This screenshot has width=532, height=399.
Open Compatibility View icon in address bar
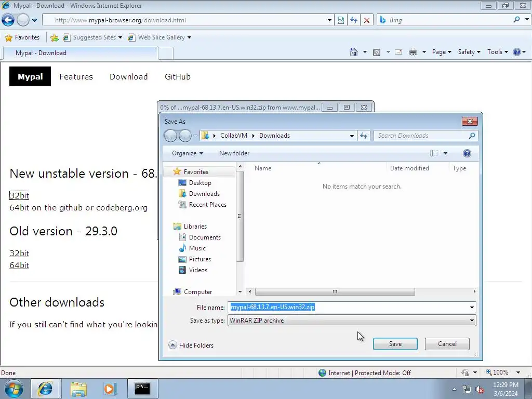[341, 20]
